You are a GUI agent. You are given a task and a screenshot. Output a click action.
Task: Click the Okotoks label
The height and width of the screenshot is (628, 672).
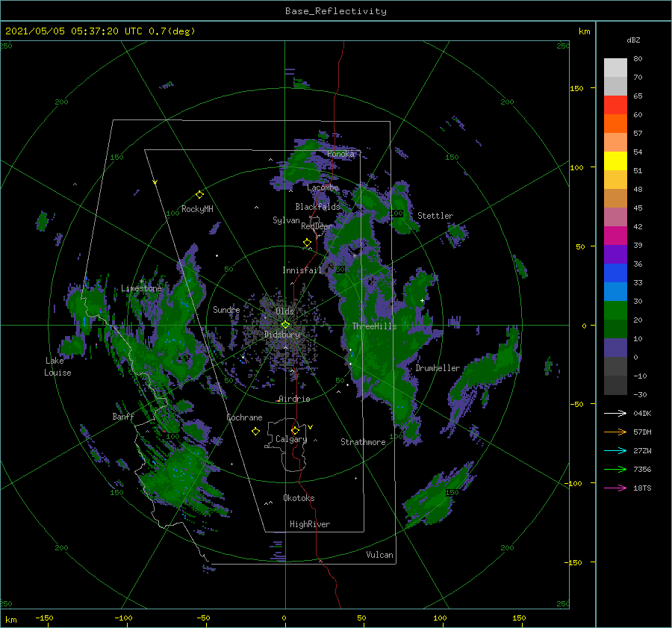pyautogui.click(x=299, y=499)
